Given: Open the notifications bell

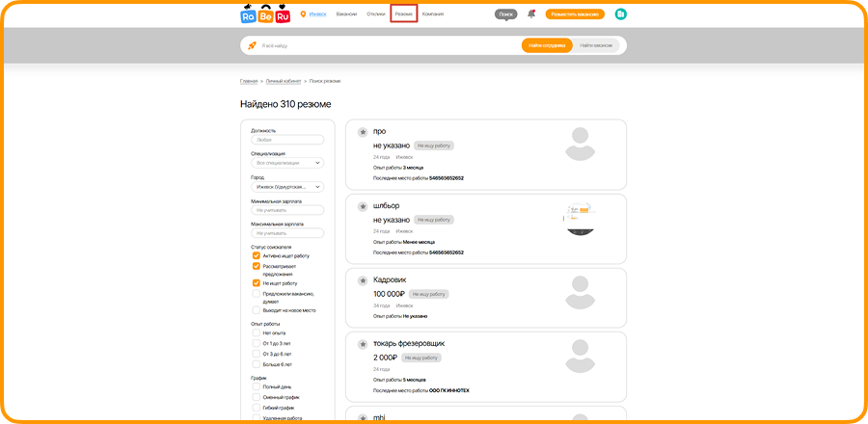Looking at the screenshot, I should click(x=531, y=13).
